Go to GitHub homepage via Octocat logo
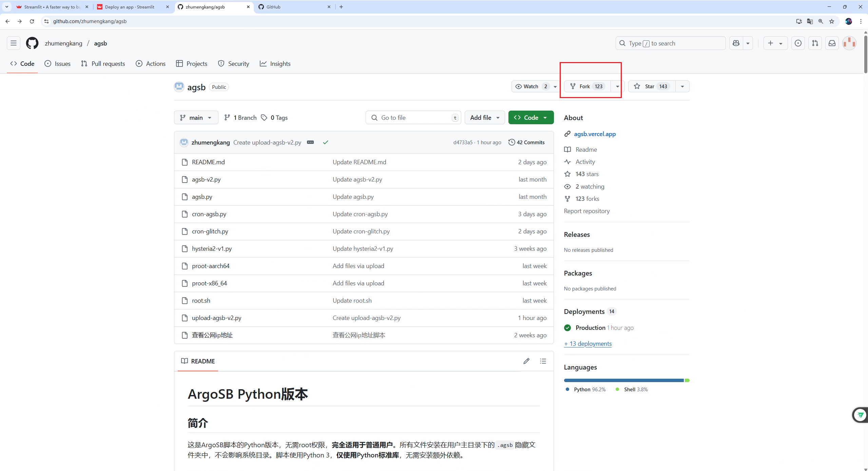 pyautogui.click(x=32, y=43)
